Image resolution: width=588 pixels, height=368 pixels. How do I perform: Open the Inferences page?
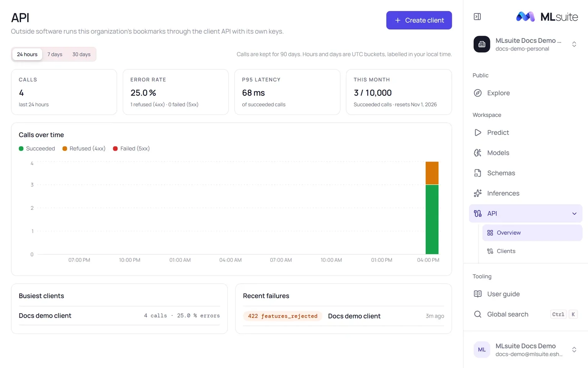[x=526, y=193]
